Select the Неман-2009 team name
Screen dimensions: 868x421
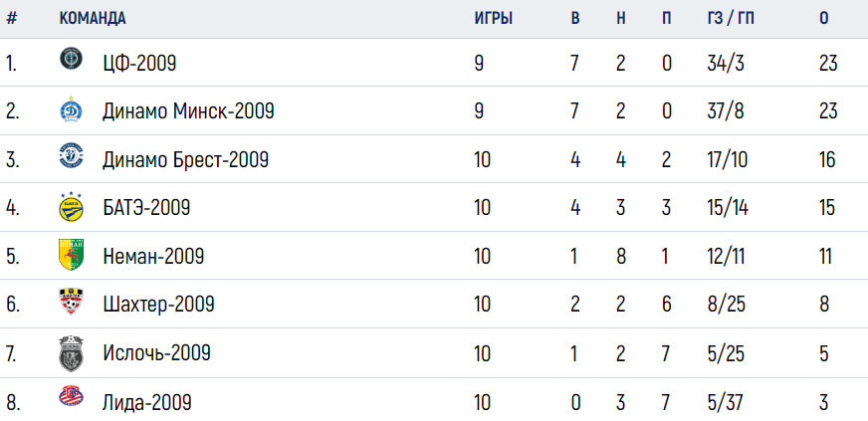pyautogui.click(x=153, y=256)
